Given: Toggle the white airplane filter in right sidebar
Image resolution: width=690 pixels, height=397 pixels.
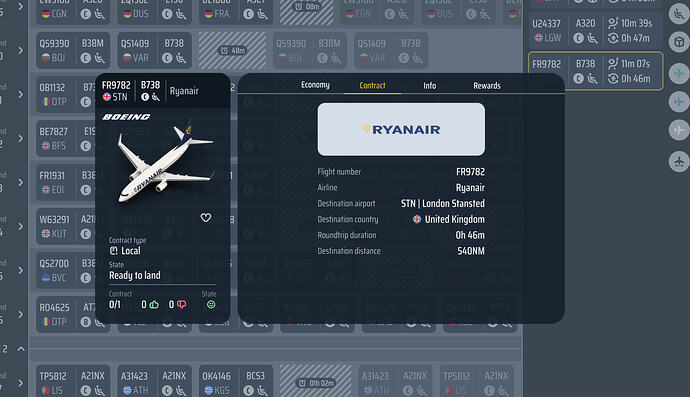Looking at the screenshot, I should 679,130.
